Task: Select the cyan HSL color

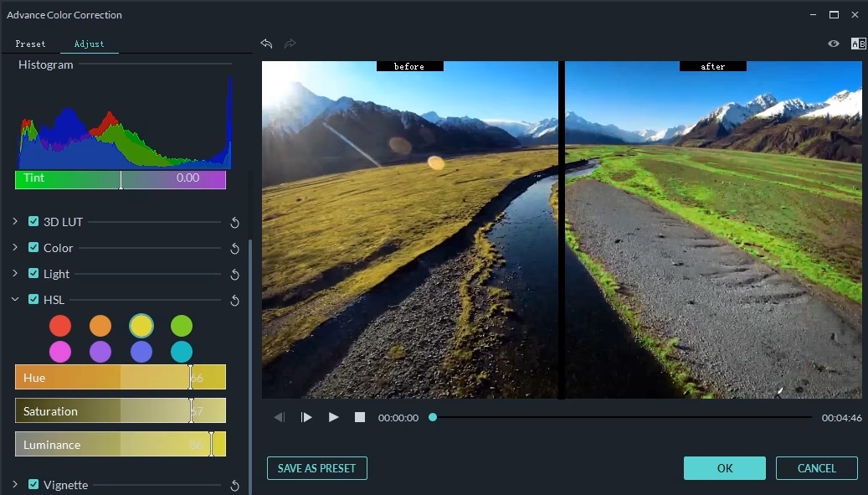Action: pyautogui.click(x=182, y=352)
